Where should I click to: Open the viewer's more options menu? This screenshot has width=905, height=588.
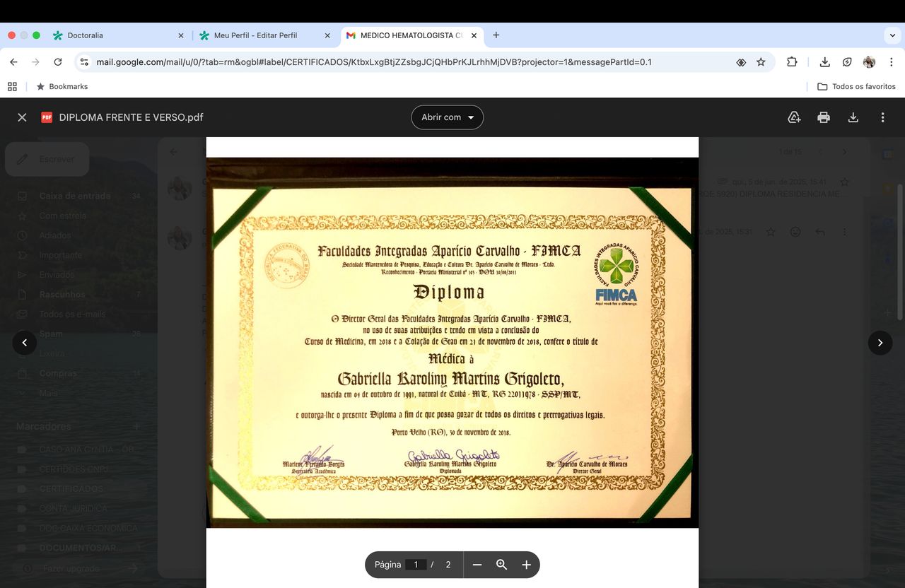(882, 117)
